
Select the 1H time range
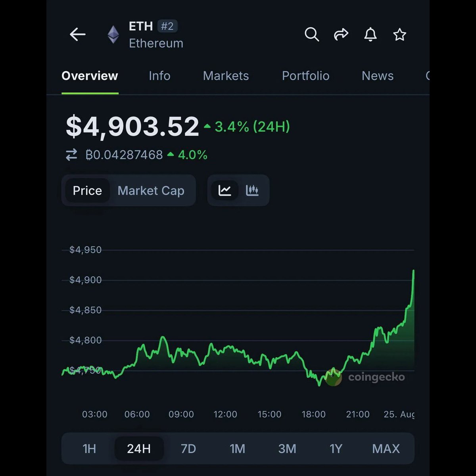89,449
